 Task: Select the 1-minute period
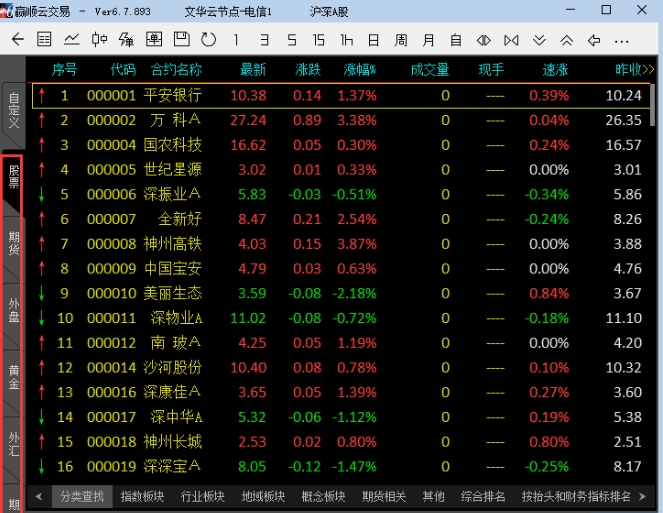click(x=236, y=40)
